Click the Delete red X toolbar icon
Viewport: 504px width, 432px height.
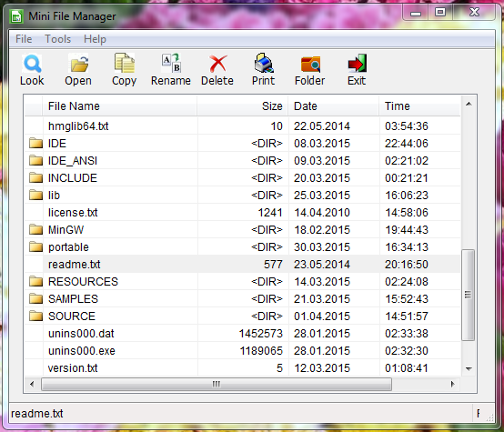tap(218, 64)
